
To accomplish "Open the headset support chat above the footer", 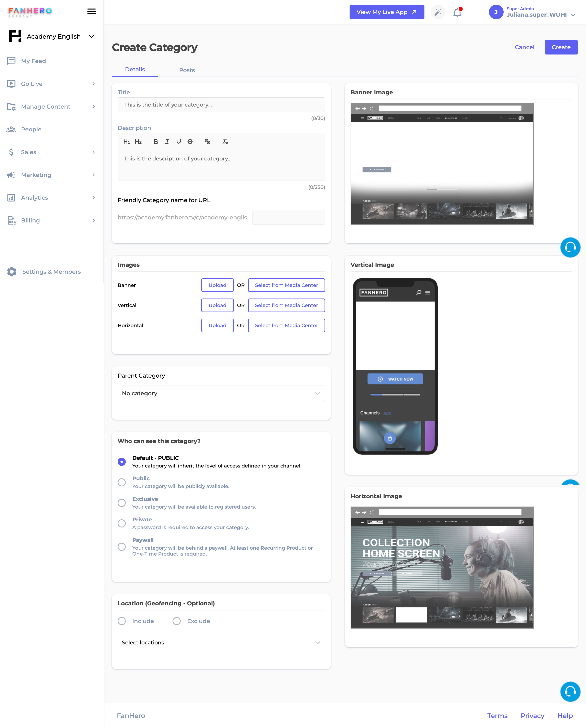I will pyautogui.click(x=570, y=692).
